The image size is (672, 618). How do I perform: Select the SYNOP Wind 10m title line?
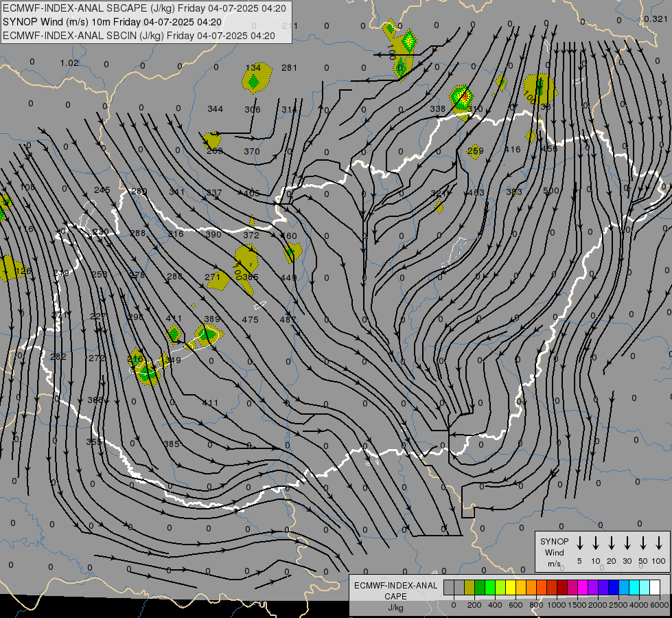point(113,22)
